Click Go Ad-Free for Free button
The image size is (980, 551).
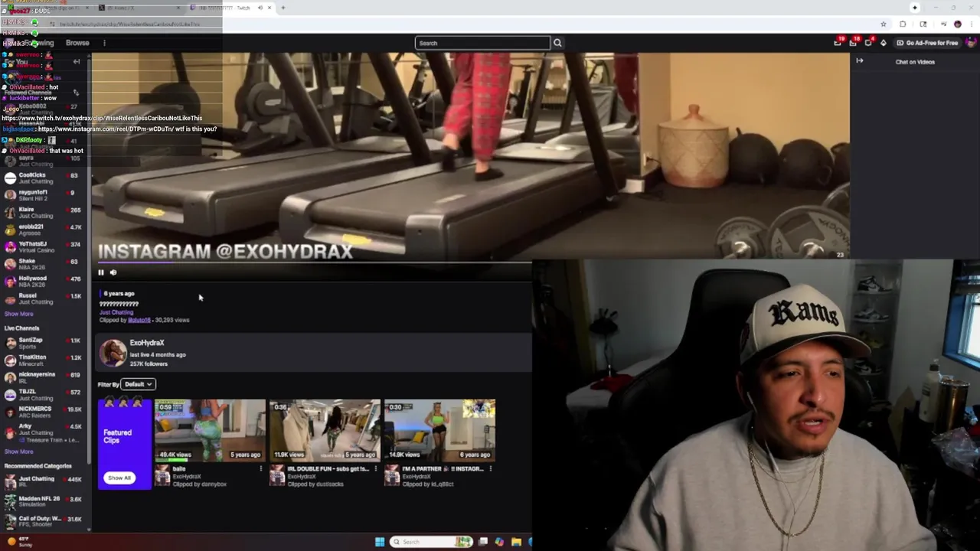[x=927, y=43]
